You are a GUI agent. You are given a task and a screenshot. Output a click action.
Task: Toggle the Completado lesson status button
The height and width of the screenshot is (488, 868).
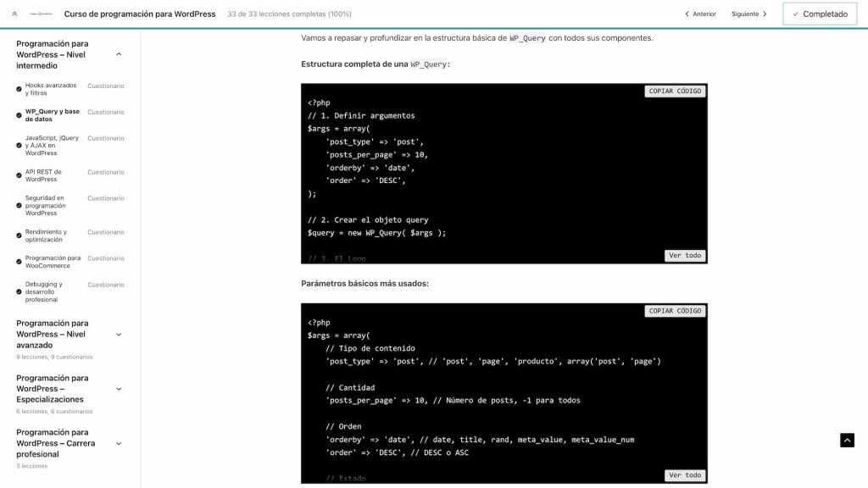819,14
